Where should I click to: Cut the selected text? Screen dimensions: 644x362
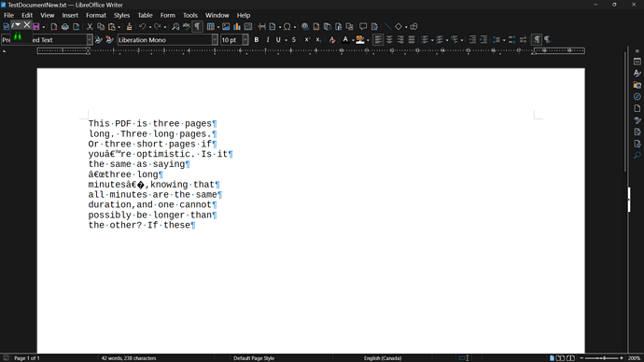(x=90, y=27)
